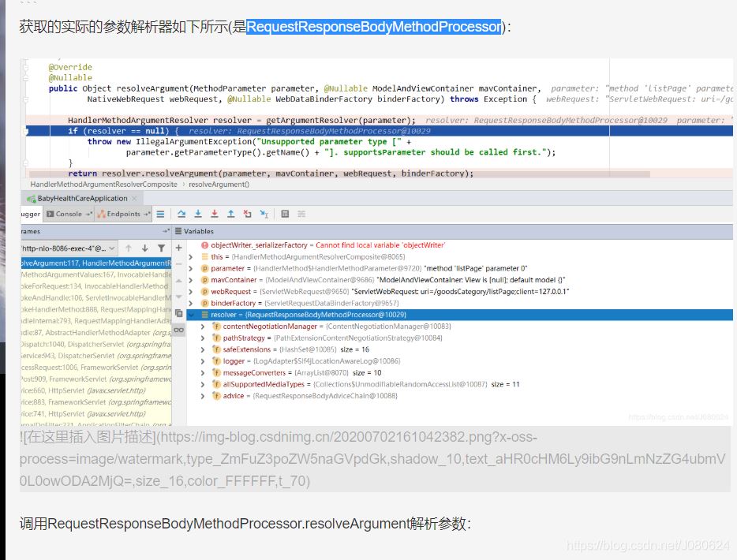Click the resolveArgument() breadcrumb

219,184
